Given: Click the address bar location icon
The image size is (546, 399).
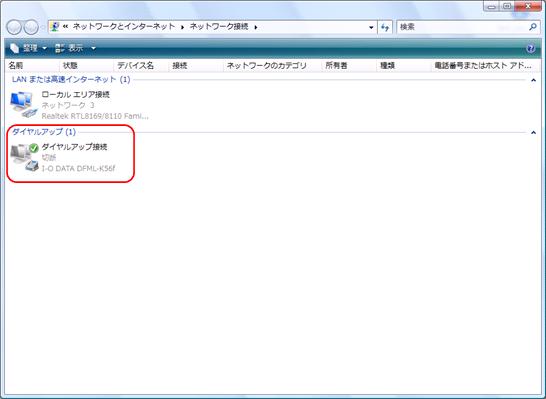Looking at the screenshot, I should pyautogui.click(x=54, y=26).
